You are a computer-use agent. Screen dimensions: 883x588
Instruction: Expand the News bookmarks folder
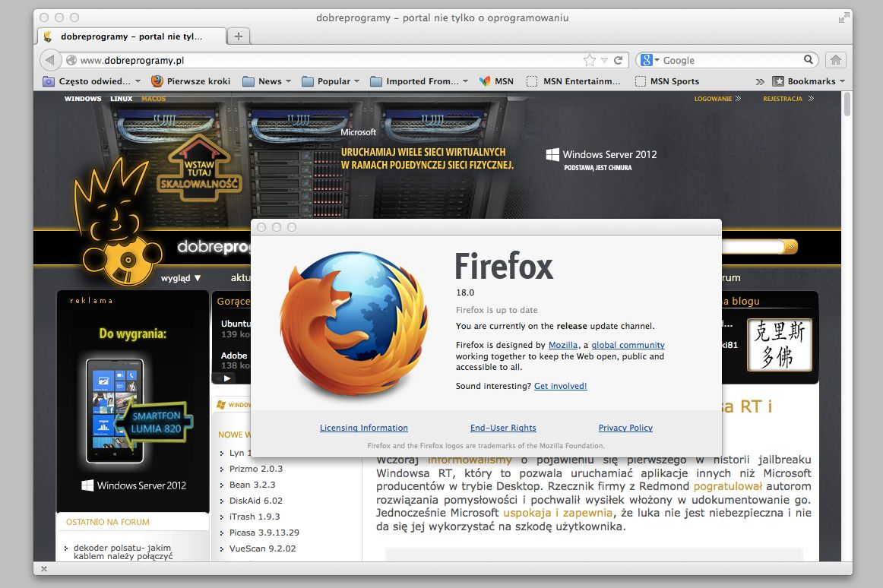267,81
